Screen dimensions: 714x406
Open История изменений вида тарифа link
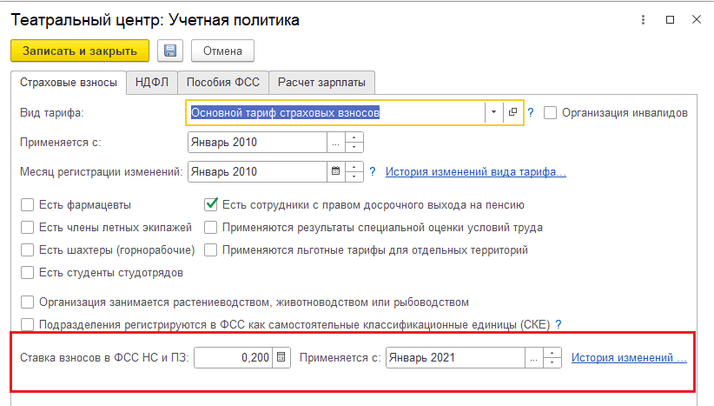(475, 172)
